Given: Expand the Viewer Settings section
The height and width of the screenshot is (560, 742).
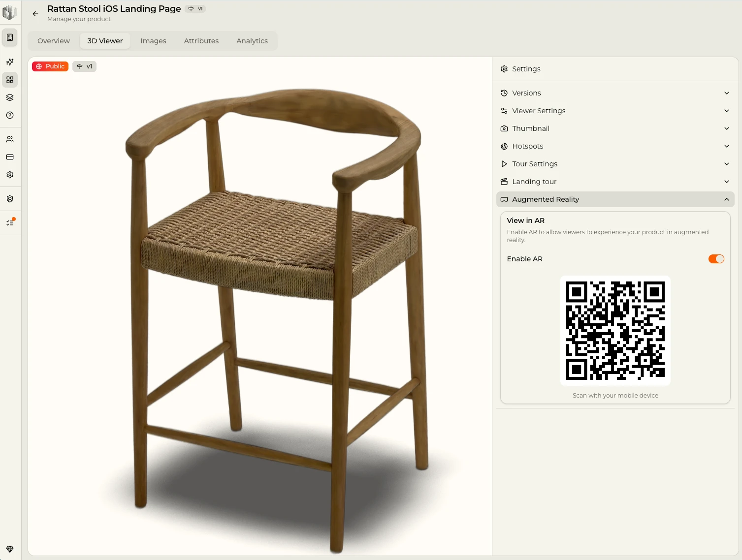Looking at the screenshot, I should (x=615, y=111).
